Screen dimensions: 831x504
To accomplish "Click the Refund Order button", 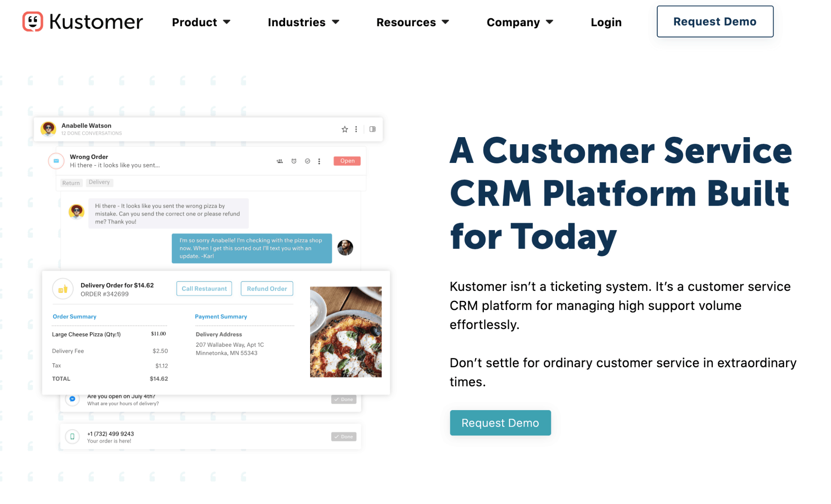I will [267, 289].
